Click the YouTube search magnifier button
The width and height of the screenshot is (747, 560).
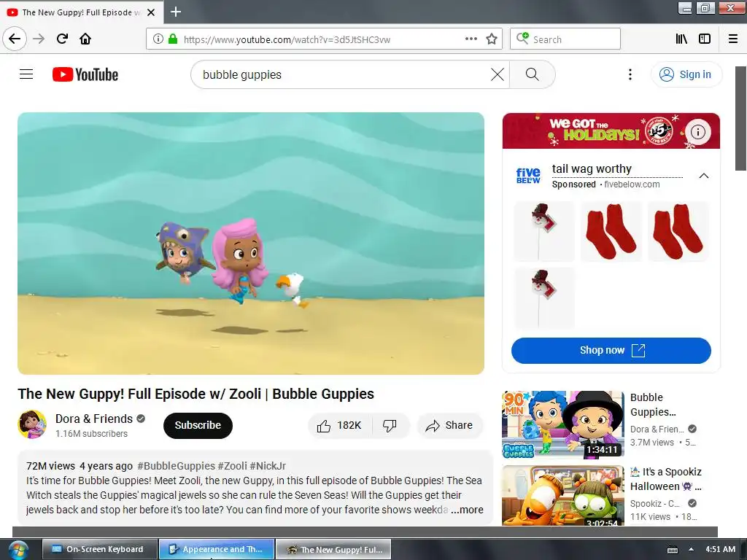532,74
